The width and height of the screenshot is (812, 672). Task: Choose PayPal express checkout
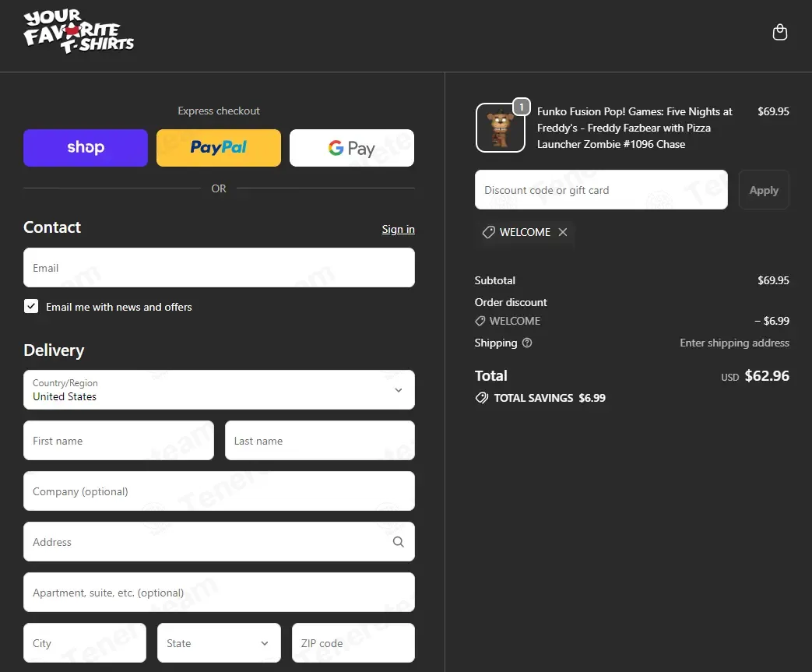pos(219,148)
